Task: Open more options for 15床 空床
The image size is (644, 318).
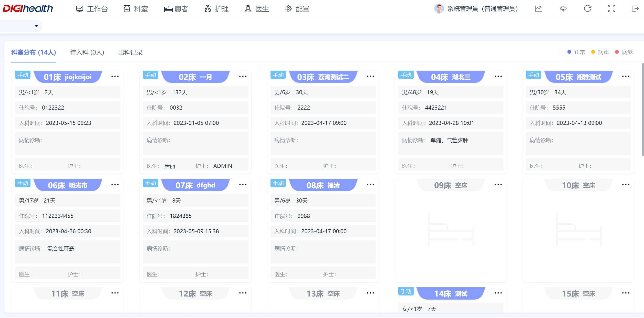Action: tap(626, 293)
